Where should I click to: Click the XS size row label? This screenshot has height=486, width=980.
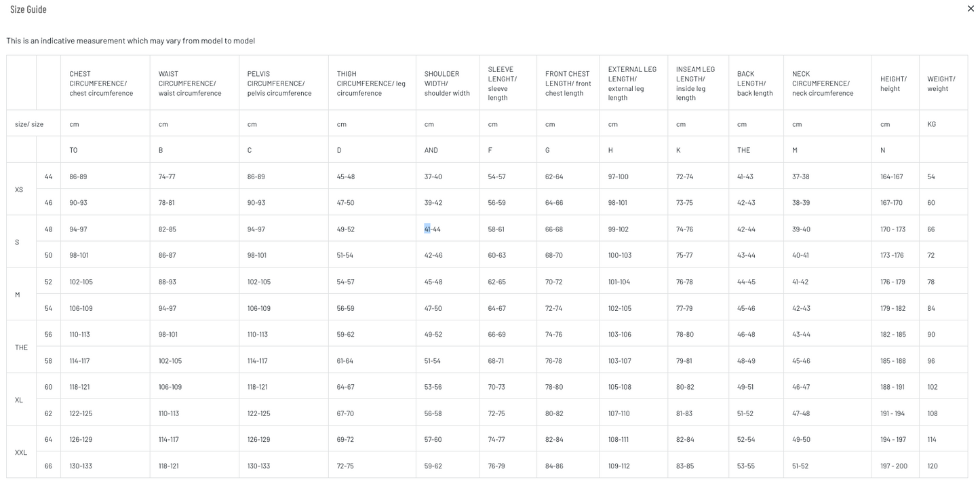(19, 189)
